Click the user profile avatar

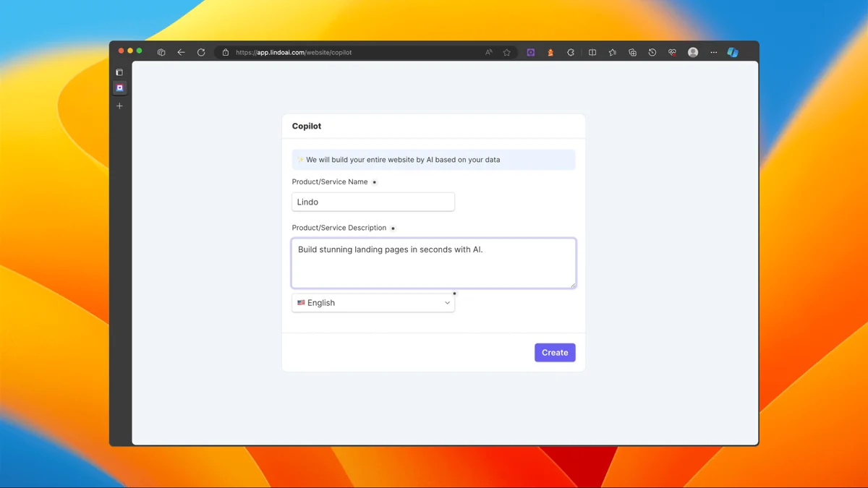click(693, 52)
